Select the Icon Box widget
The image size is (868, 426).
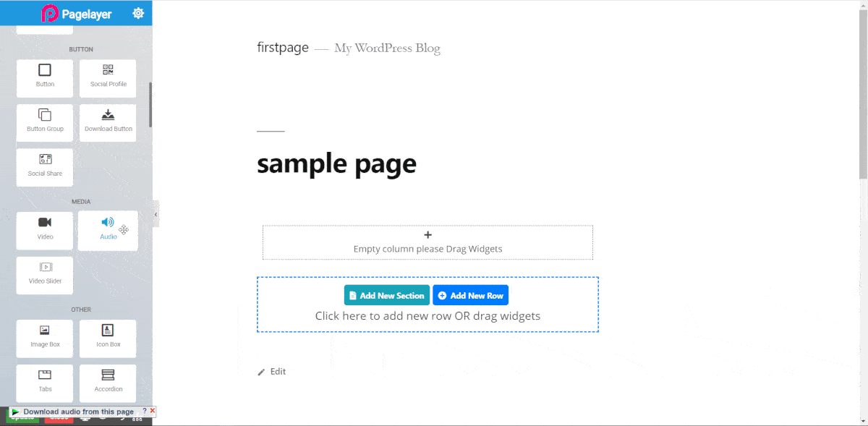pyautogui.click(x=107, y=338)
